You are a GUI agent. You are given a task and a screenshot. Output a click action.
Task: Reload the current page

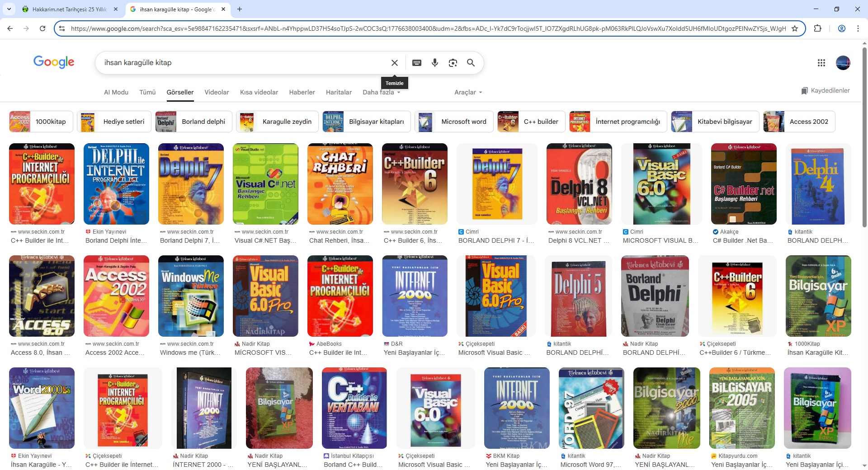point(42,28)
